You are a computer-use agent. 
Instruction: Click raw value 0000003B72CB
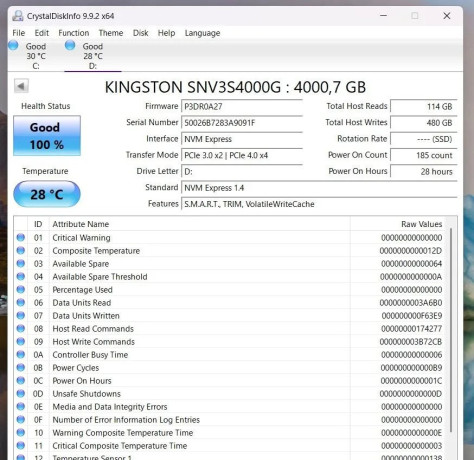(x=411, y=342)
